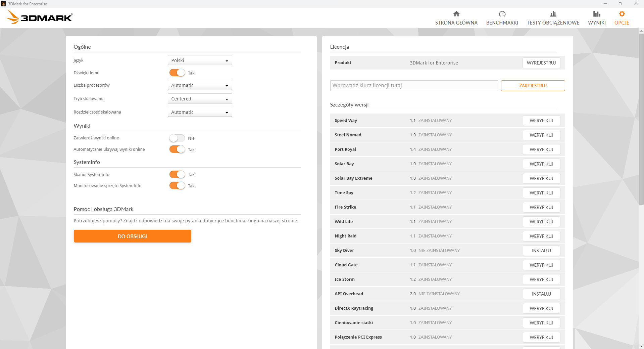Enable the Zatwierdź wyniki online toggle
This screenshot has width=644, height=349.
[x=177, y=138]
